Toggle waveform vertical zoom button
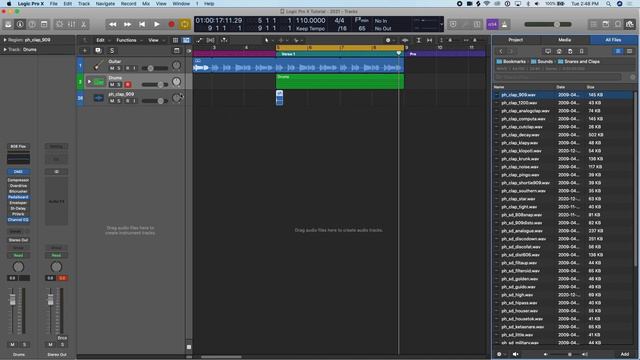This screenshot has height=360, width=640. coord(405,40)
